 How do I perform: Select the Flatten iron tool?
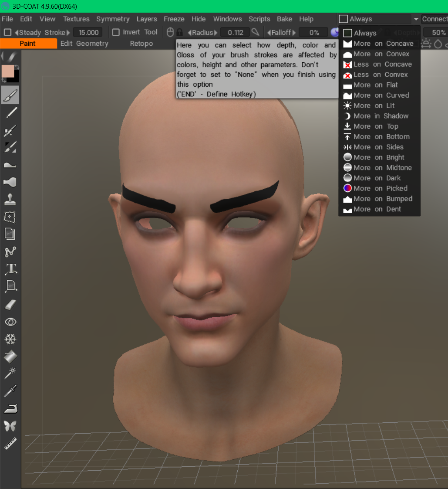[x=10, y=408]
